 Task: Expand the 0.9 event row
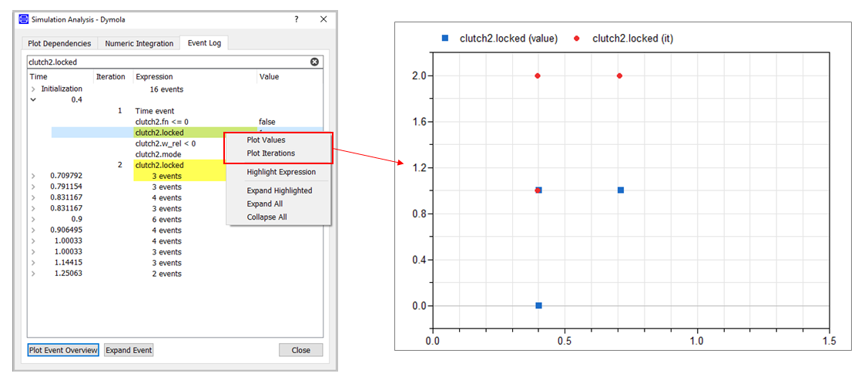(33, 220)
